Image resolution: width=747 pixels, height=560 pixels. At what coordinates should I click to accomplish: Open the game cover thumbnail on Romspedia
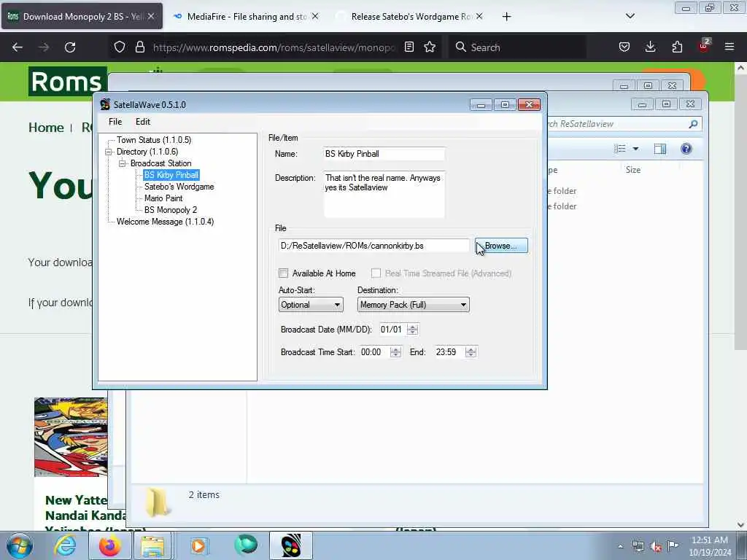[x=71, y=437]
